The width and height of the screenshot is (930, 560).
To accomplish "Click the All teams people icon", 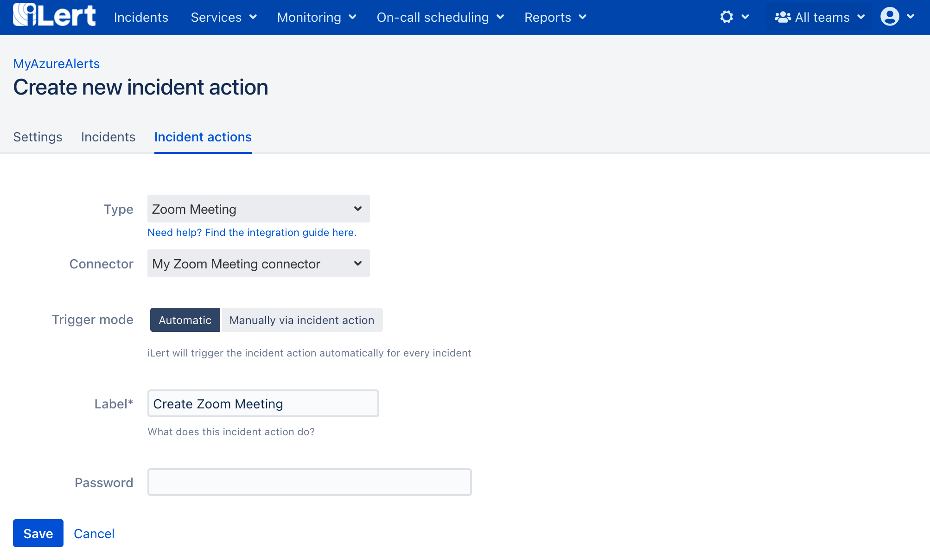I will [x=783, y=18].
